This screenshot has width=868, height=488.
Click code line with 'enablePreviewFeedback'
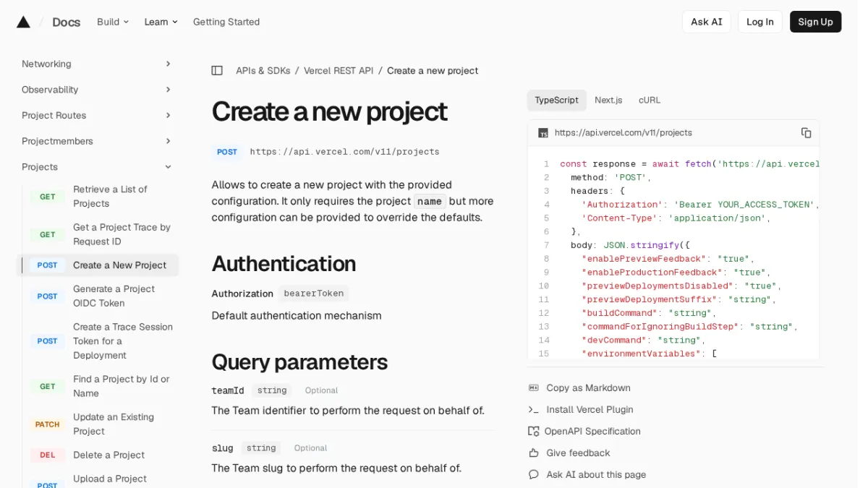coord(668,259)
